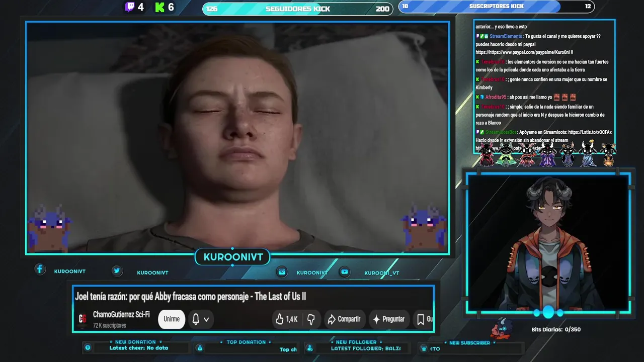This screenshot has height=362, width=644.
Task: Click the Afrodita95 username in chat
Action: coord(496,97)
